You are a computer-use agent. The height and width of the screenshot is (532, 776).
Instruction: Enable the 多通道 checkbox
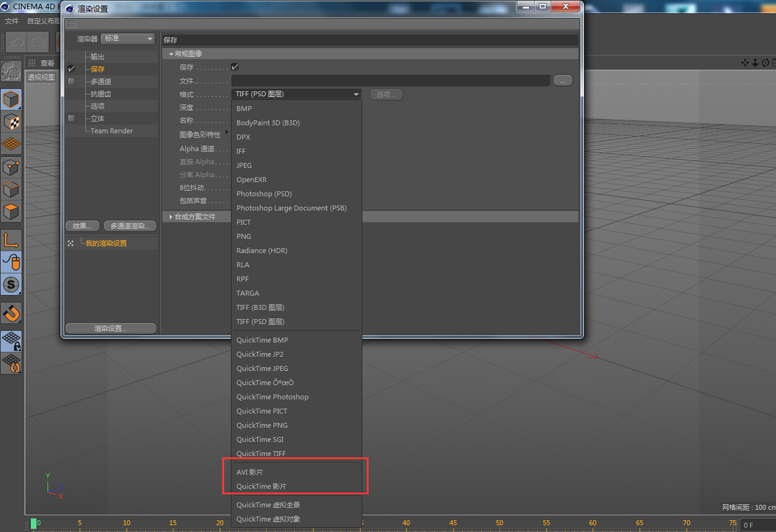(x=72, y=81)
